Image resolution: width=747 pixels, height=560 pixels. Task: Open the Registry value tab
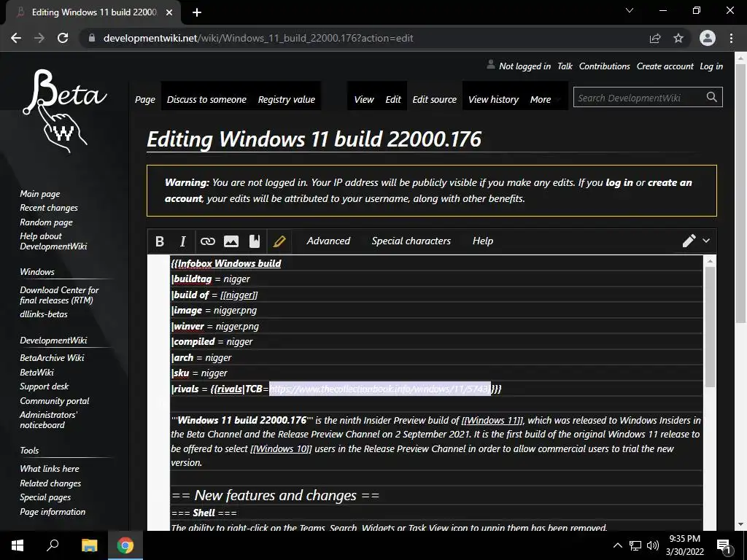tap(286, 99)
